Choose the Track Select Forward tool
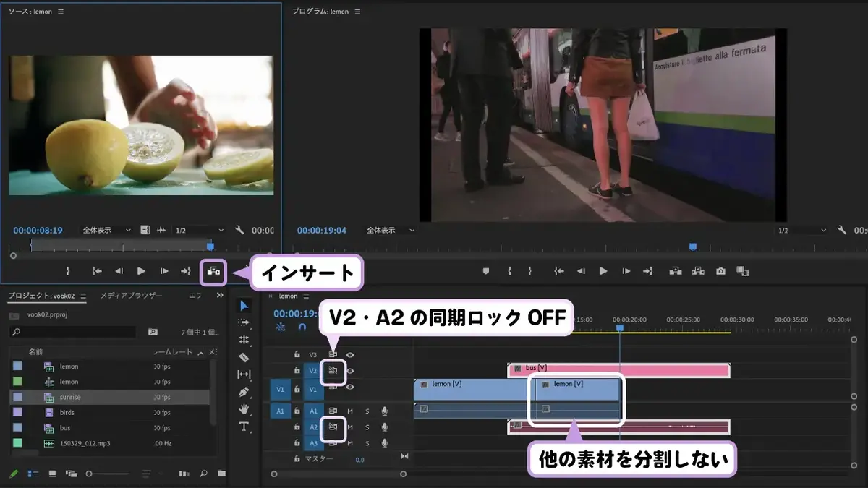The image size is (868, 488). (244, 322)
